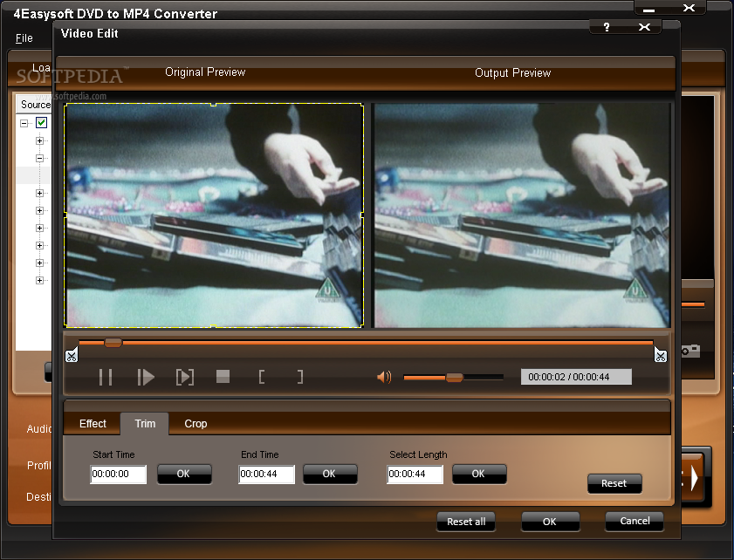Screen dimensions: 734x560
Task: Click the Original Preview video frame
Action: [214, 215]
